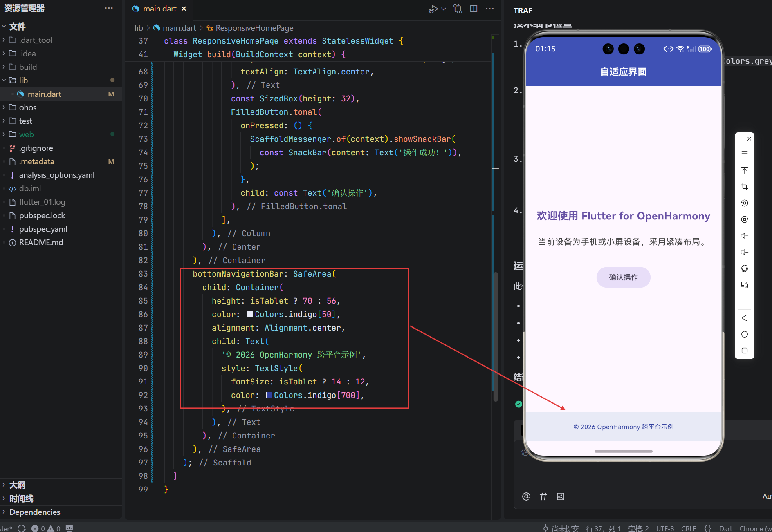Click the # context icon in TRAE chat
This screenshot has width=772, height=532.
(x=543, y=496)
